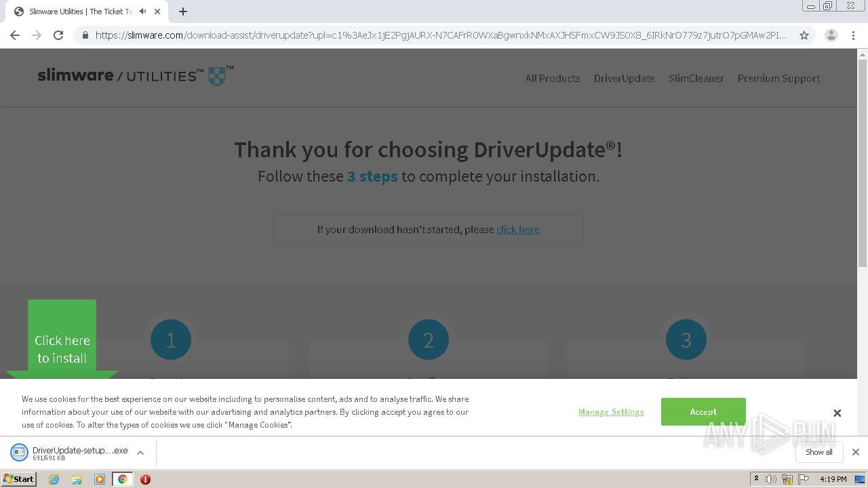Open Premium Support navigation link
The height and width of the screenshot is (488, 868).
pyautogui.click(x=778, y=78)
